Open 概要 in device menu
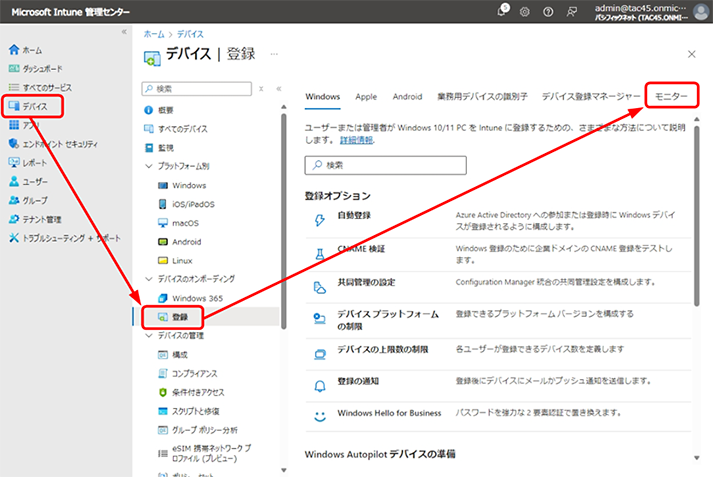This screenshot has height=477, width=713. point(159,110)
